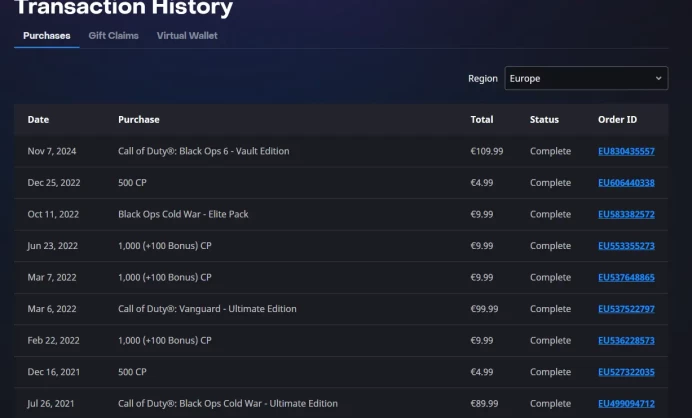Click the €99.99 total amount
The width and height of the screenshot is (692, 418).
(x=484, y=309)
